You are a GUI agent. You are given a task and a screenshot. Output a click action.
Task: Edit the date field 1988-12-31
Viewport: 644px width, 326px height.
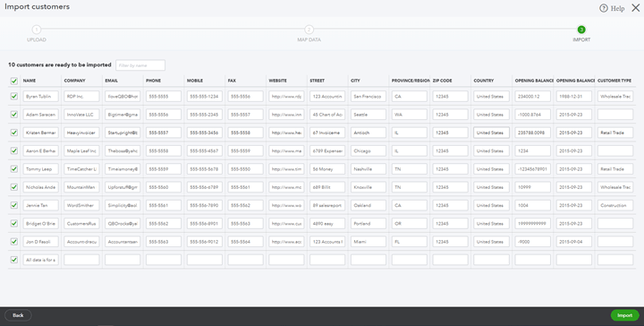(x=573, y=97)
